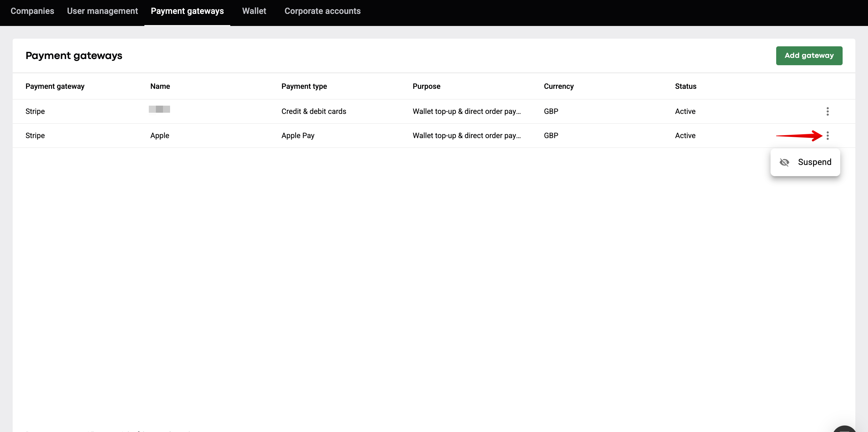Click the Payment type column header
Screen dimensions: 868x432
[x=304, y=86]
